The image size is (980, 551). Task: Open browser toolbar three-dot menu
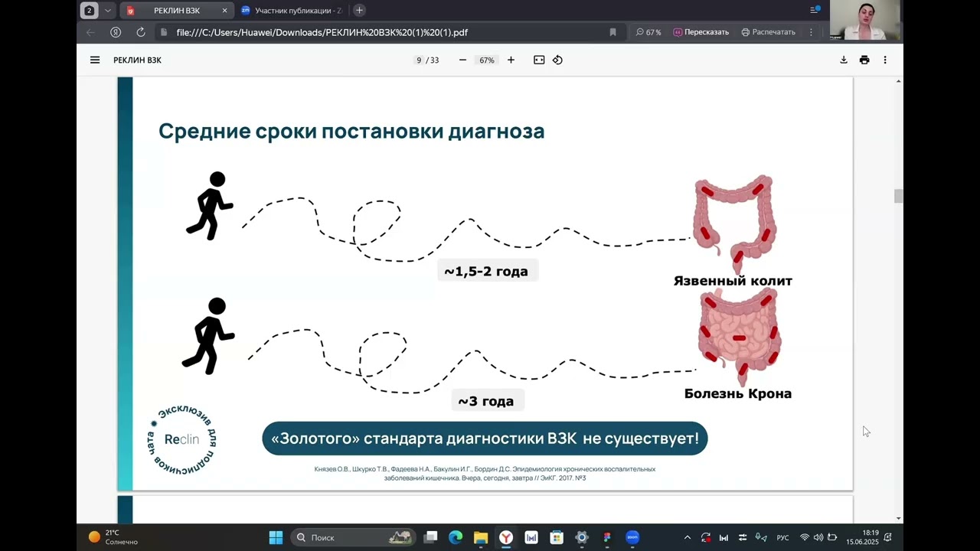click(x=811, y=32)
